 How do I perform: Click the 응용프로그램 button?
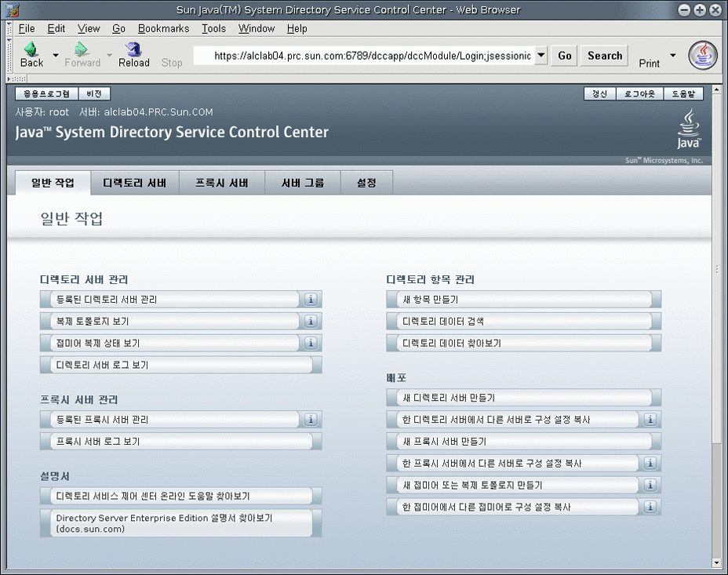[47, 94]
